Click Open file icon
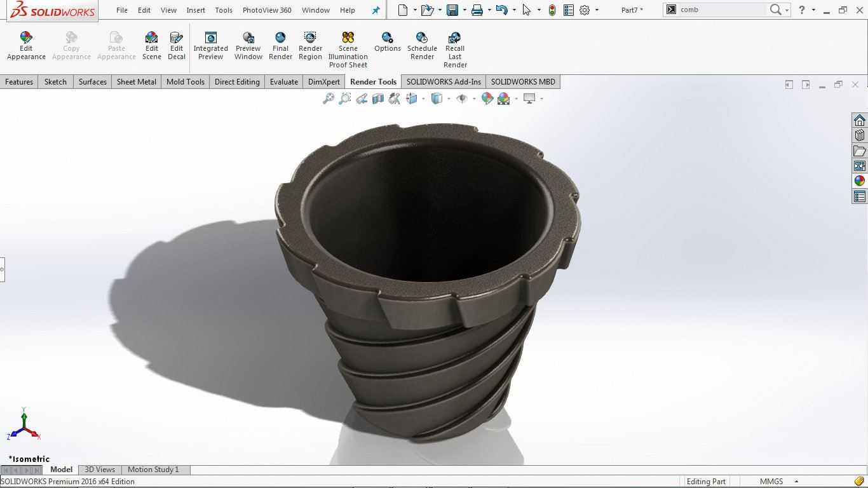868x488 pixels. 427,10
